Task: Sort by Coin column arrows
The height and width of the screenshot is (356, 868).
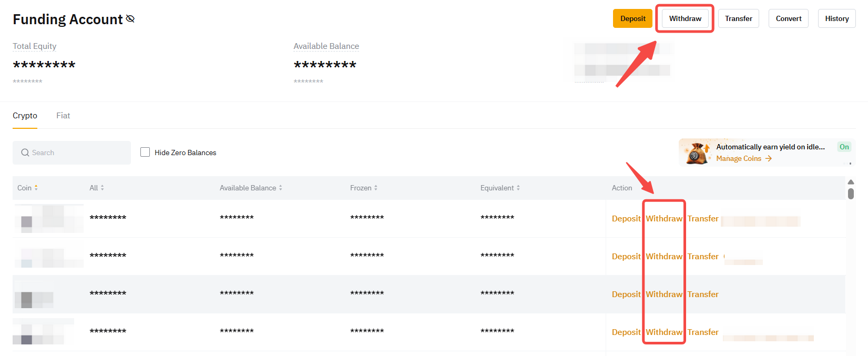Action: click(x=36, y=188)
